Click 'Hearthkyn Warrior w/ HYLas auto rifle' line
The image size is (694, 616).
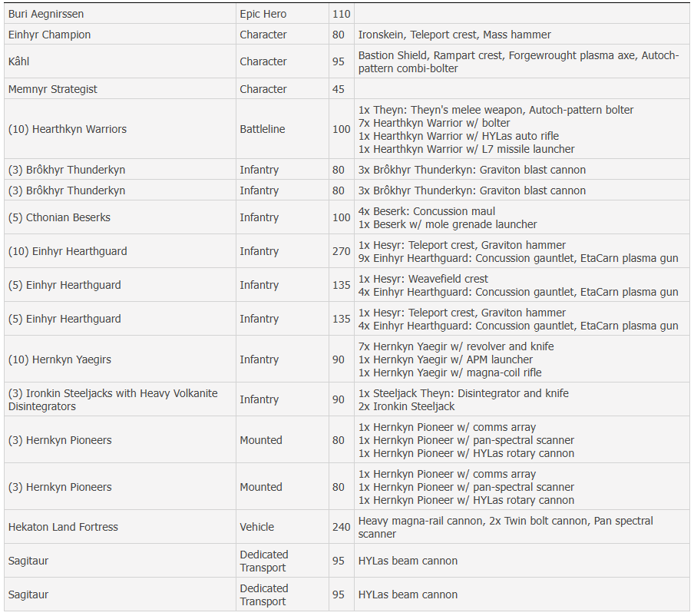[458, 136]
